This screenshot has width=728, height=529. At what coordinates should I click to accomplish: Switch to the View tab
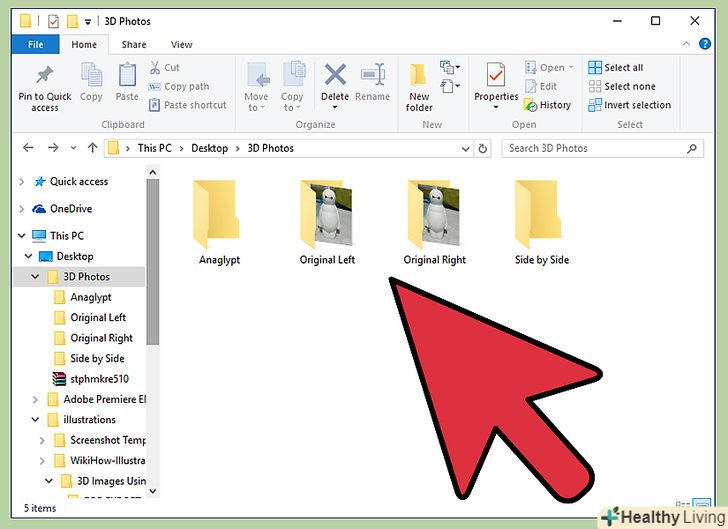pos(181,45)
